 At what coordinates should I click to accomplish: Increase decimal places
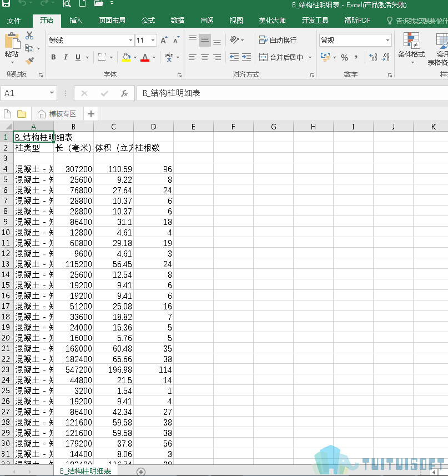tap(373, 57)
